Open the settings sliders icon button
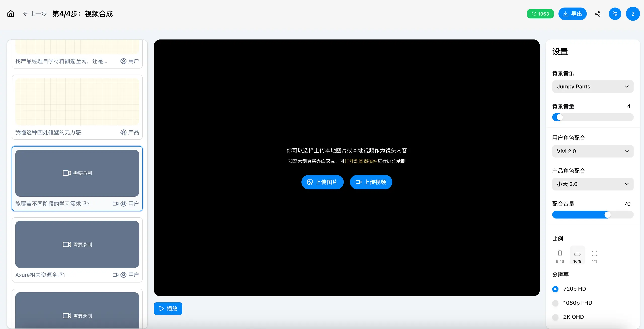644x329 pixels. pyautogui.click(x=615, y=14)
